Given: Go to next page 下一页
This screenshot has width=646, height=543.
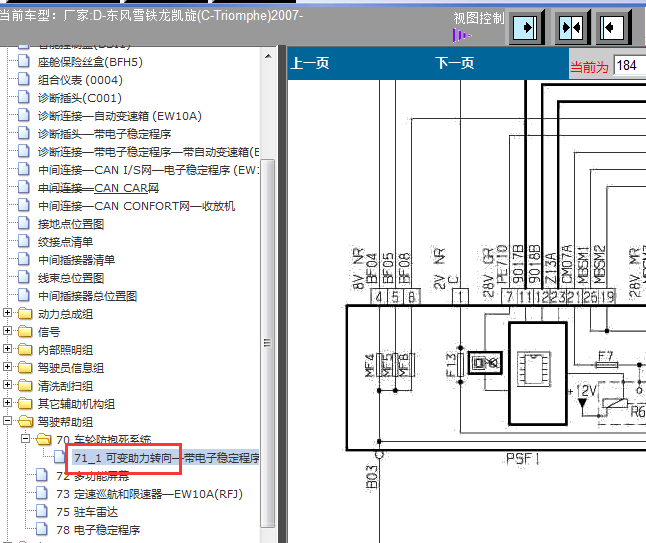Looking at the screenshot, I should click(455, 63).
